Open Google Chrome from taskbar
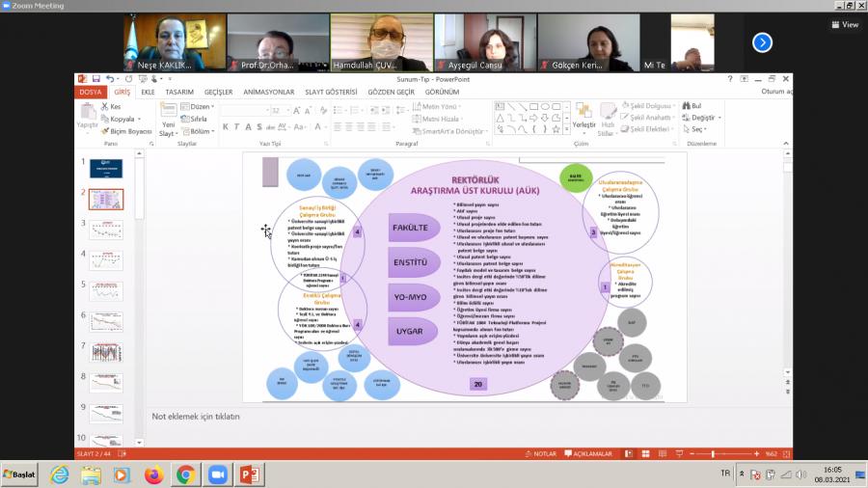This screenshot has width=868, height=488. coord(185,474)
